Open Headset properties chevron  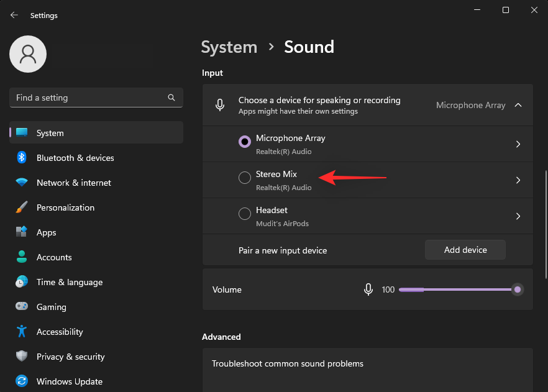(518, 216)
